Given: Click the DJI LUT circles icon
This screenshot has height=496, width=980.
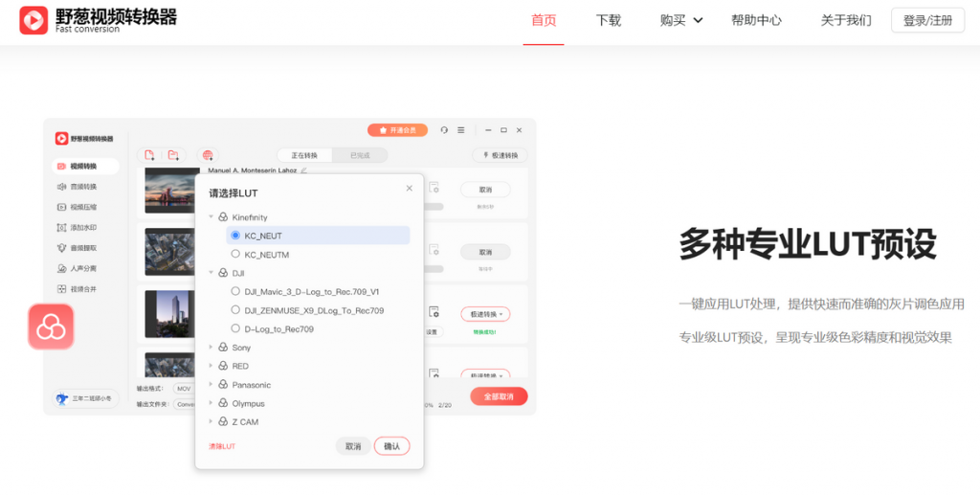Looking at the screenshot, I should [x=223, y=273].
